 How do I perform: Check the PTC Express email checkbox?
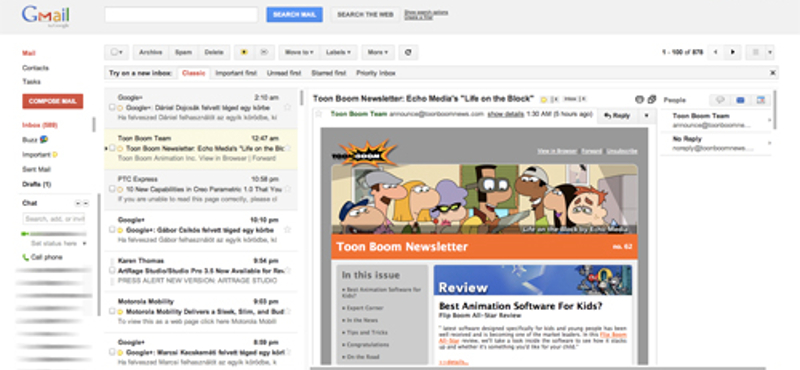(x=112, y=189)
